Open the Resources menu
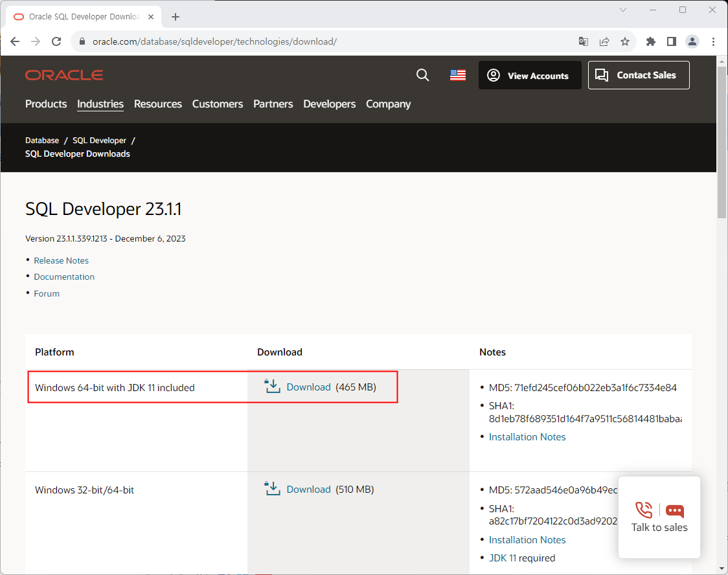The image size is (728, 575). pyautogui.click(x=158, y=104)
